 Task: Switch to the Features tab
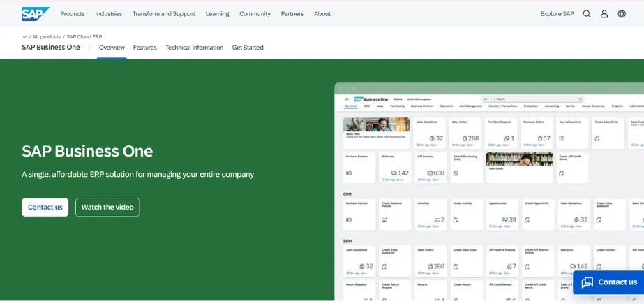click(144, 48)
